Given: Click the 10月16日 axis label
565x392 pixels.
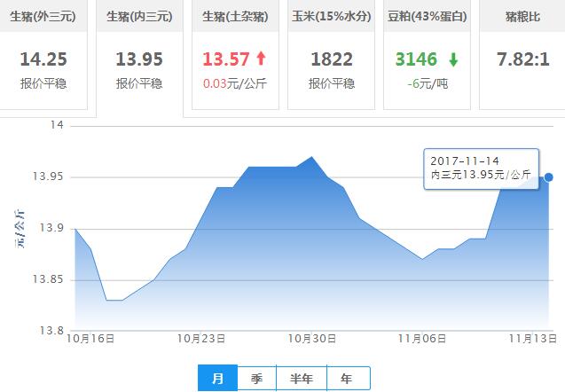Looking at the screenshot, I should coord(90,339).
